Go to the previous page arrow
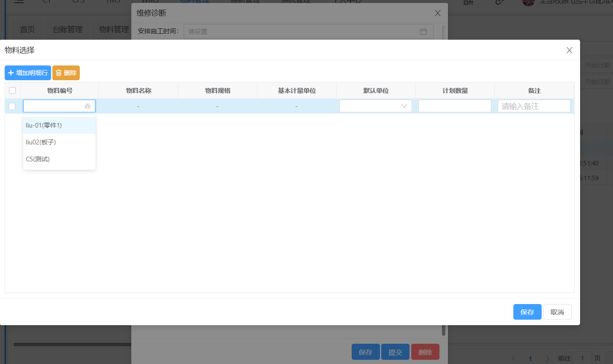 click(x=514, y=359)
